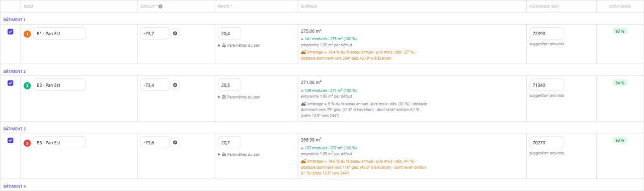This screenshot has height=191, width=644.
Task: Click suggestion pro-rata under 70270
Action: coord(546,153)
